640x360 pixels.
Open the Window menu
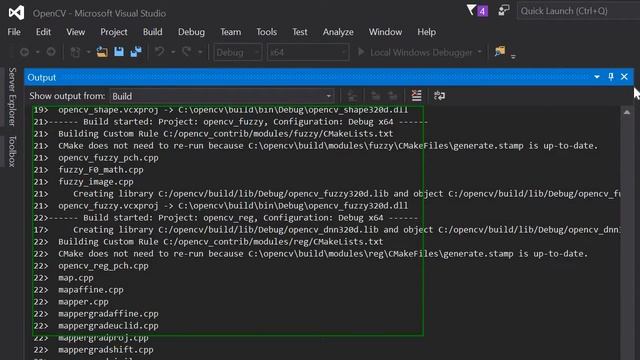(385, 32)
